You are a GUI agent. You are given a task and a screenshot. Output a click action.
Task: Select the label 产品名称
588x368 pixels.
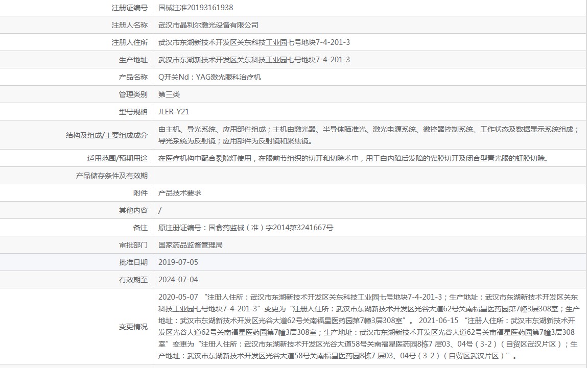(x=133, y=77)
